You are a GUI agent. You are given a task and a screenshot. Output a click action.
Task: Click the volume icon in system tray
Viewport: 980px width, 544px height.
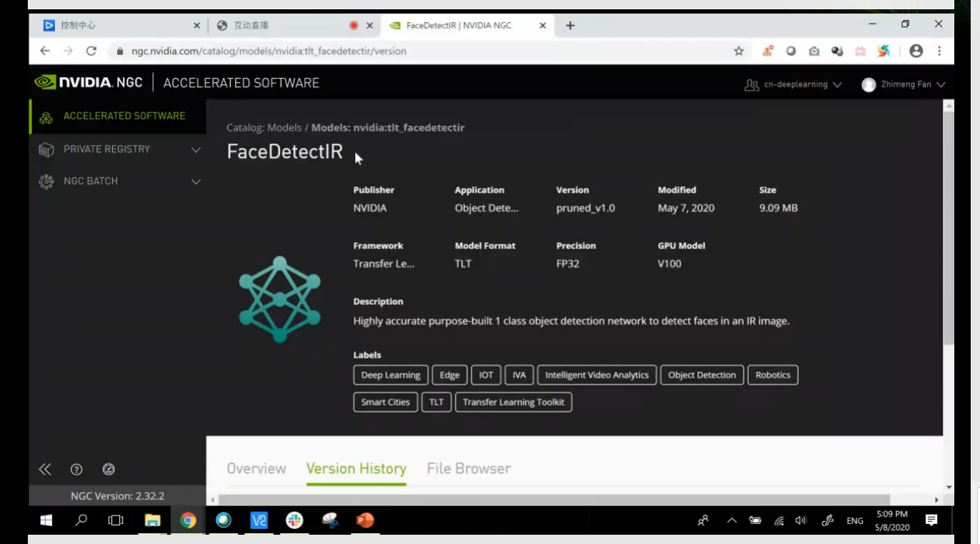click(801, 520)
